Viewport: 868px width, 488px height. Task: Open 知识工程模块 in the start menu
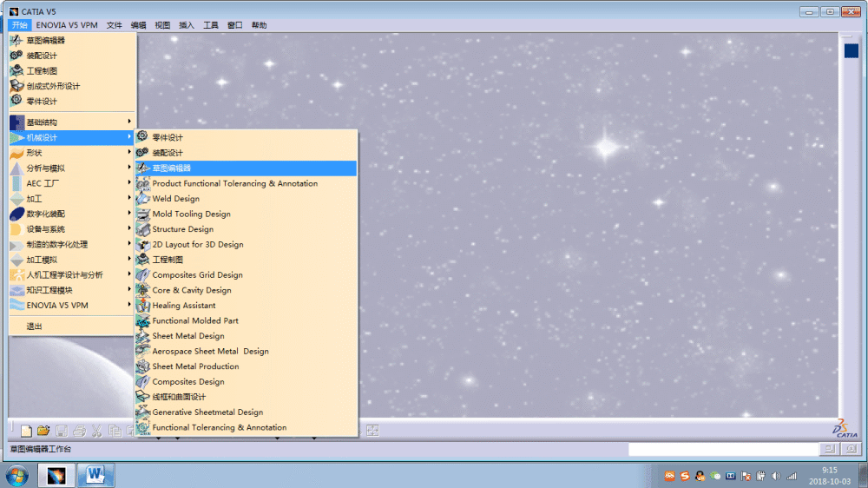click(72, 290)
